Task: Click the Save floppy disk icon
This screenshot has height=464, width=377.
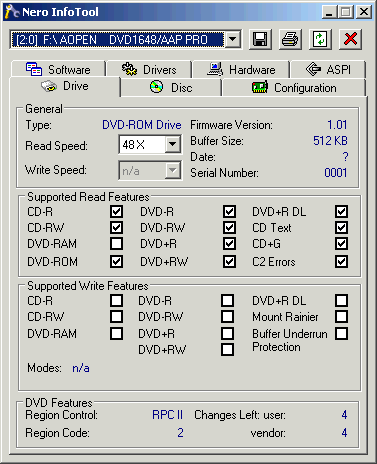Action: click(x=260, y=39)
